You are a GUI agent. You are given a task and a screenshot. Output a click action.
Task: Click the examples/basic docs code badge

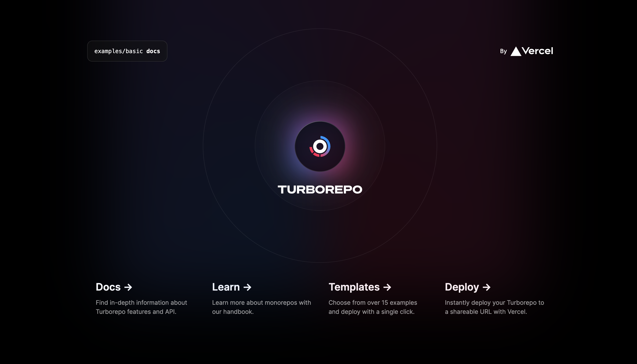pyautogui.click(x=127, y=51)
